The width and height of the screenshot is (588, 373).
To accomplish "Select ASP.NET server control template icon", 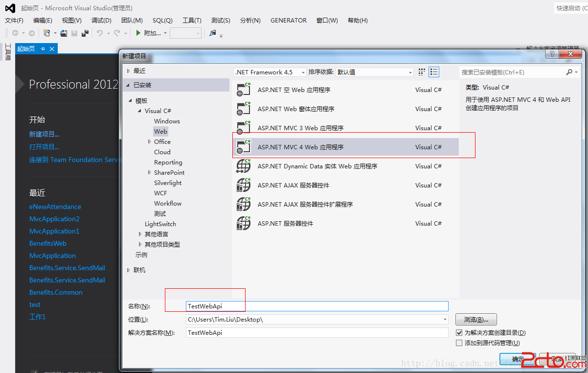I will point(244,224).
